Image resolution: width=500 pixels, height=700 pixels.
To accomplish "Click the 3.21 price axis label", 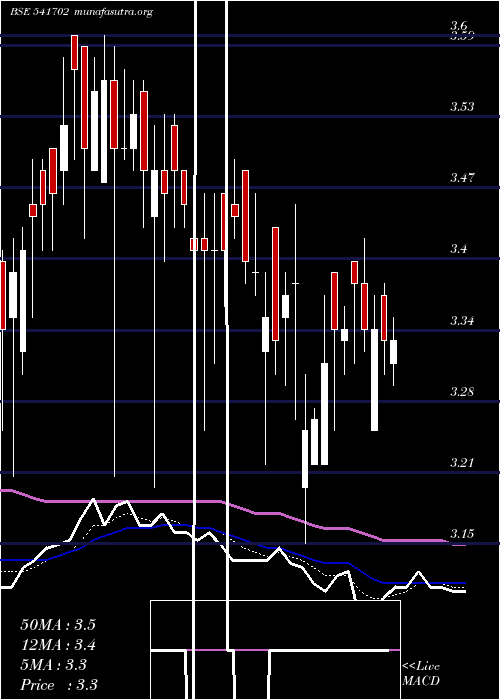I will point(462,462).
